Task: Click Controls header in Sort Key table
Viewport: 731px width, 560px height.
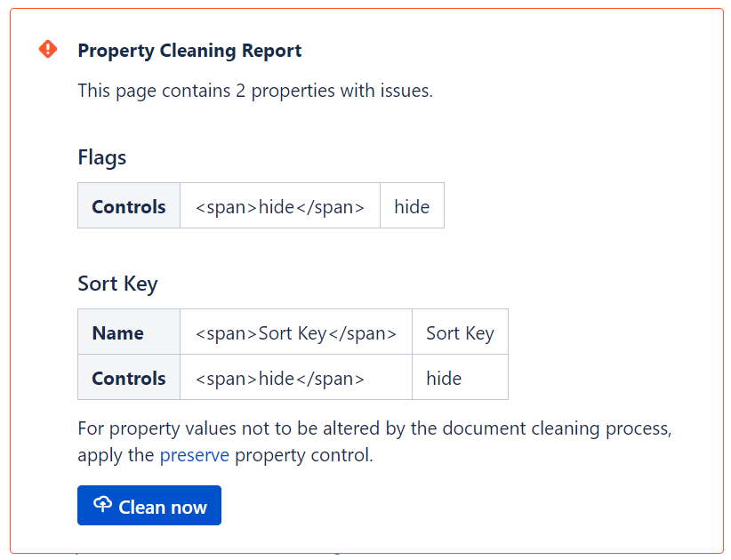Action: pos(129,378)
